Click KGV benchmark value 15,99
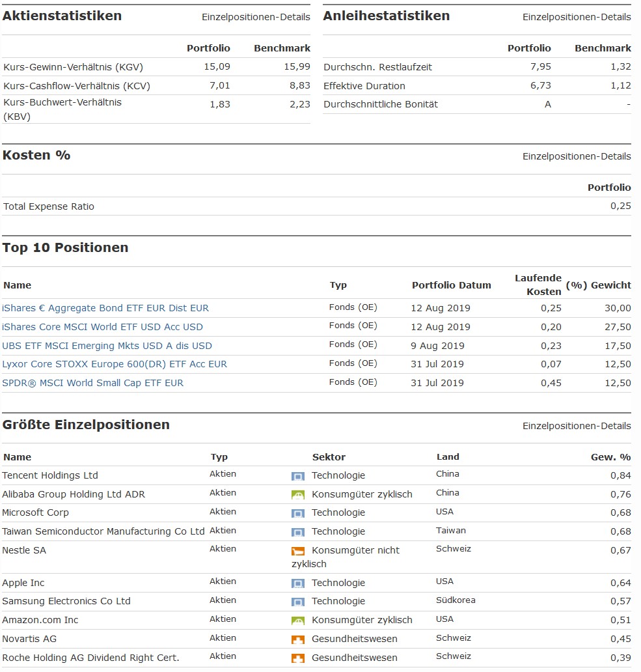The height and width of the screenshot is (672, 641). click(297, 67)
